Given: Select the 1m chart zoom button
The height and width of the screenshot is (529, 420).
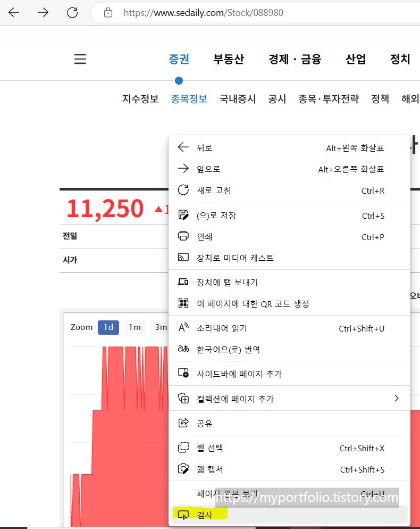Looking at the screenshot, I should (x=135, y=327).
